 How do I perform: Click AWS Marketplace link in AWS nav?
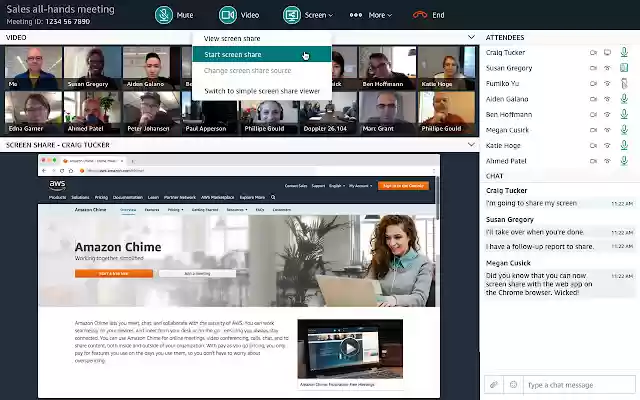[218, 197]
